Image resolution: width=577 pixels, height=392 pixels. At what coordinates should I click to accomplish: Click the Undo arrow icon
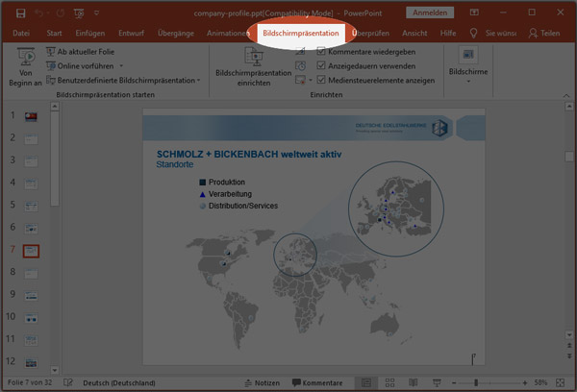(x=38, y=13)
